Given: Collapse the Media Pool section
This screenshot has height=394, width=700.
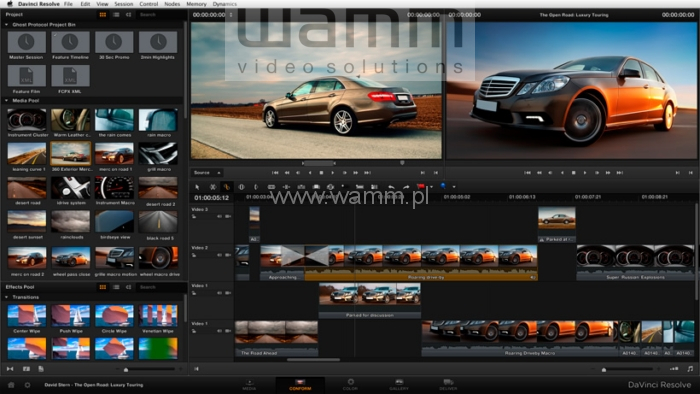Looking at the screenshot, I should pyautogui.click(x=7, y=101).
